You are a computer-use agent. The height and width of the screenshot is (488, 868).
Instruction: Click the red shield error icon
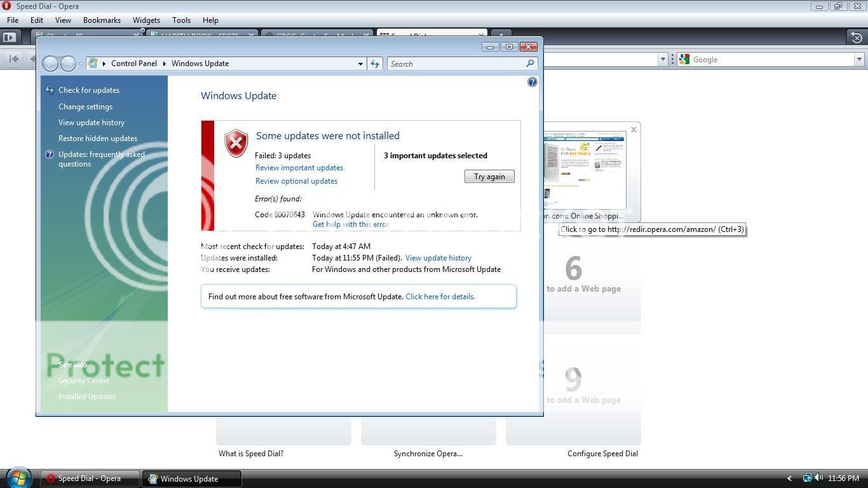tap(236, 144)
